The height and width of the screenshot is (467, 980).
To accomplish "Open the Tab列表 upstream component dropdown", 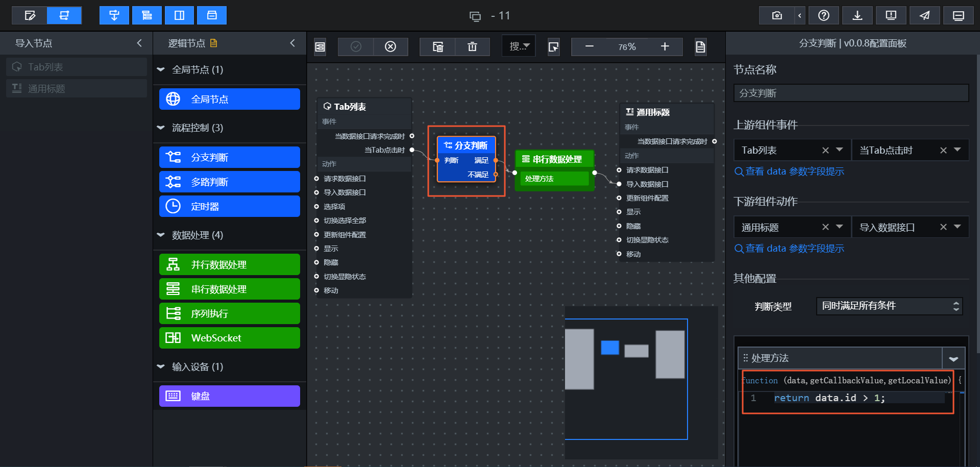I will point(840,150).
